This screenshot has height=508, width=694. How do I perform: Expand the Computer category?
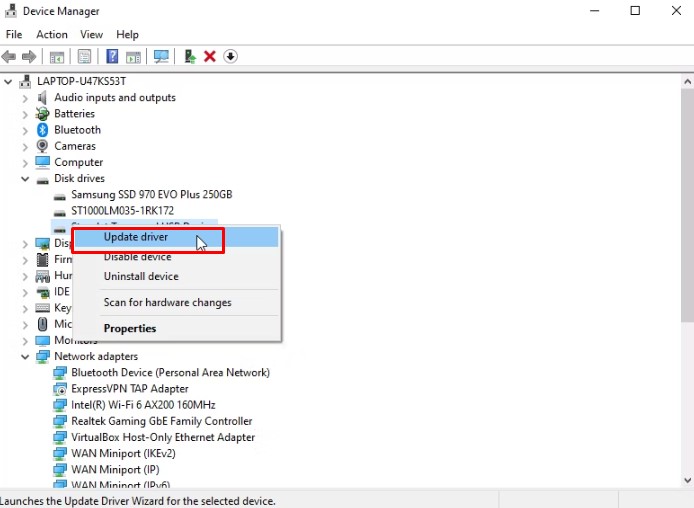click(25, 162)
